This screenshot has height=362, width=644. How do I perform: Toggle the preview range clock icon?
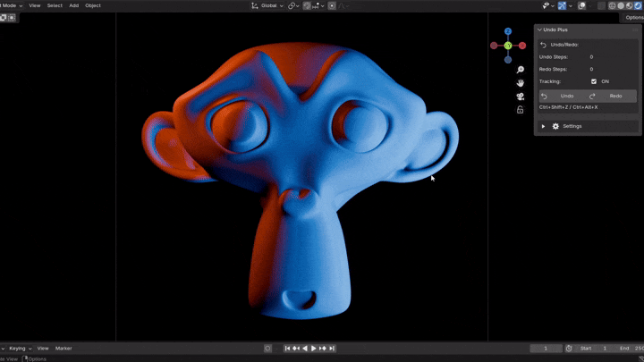[569, 349]
